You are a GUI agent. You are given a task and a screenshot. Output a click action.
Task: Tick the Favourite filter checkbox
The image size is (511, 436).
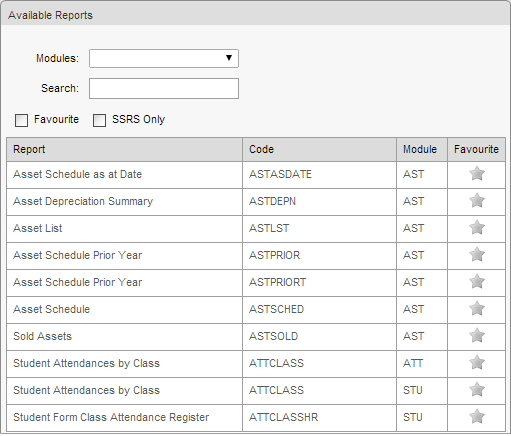21,120
